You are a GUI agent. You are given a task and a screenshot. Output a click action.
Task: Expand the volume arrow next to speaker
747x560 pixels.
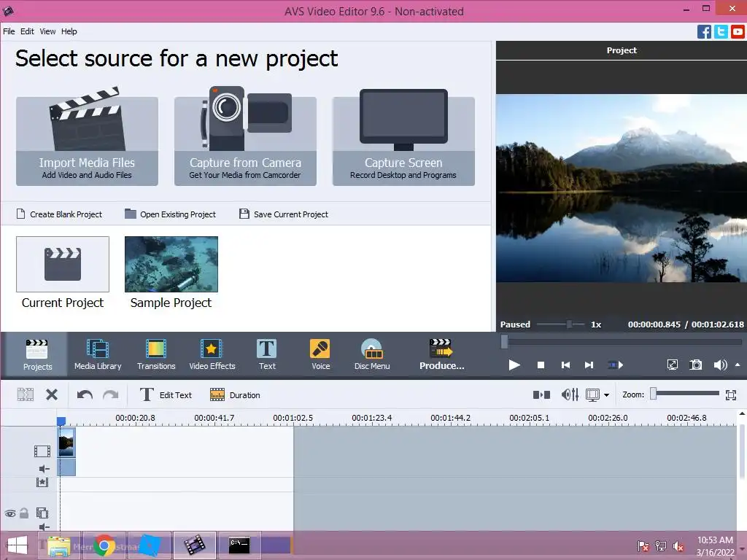coord(738,365)
